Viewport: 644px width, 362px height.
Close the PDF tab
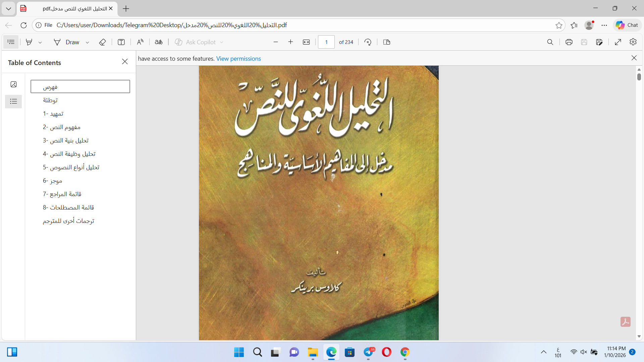pyautogui.click(x=111, y=9)
